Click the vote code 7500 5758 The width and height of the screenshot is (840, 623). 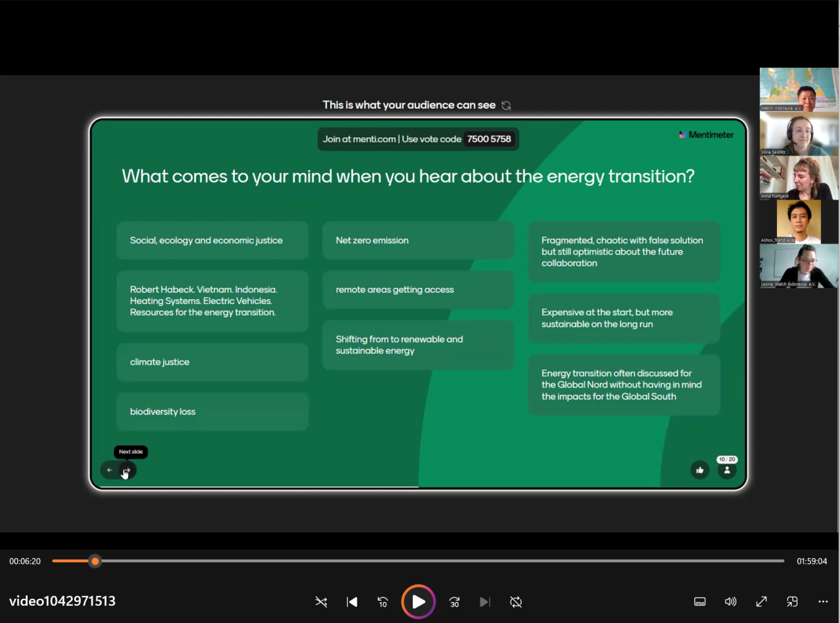pyautogui.click(x=489, y=139)
